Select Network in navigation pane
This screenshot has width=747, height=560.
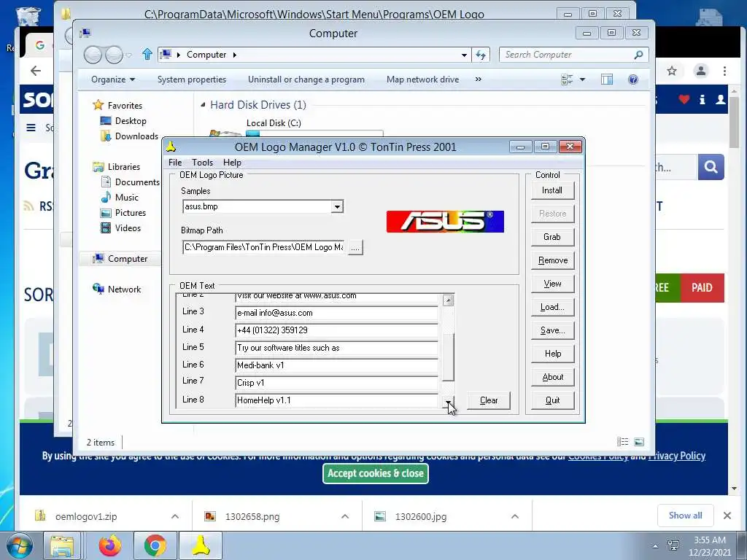point(124,289)
